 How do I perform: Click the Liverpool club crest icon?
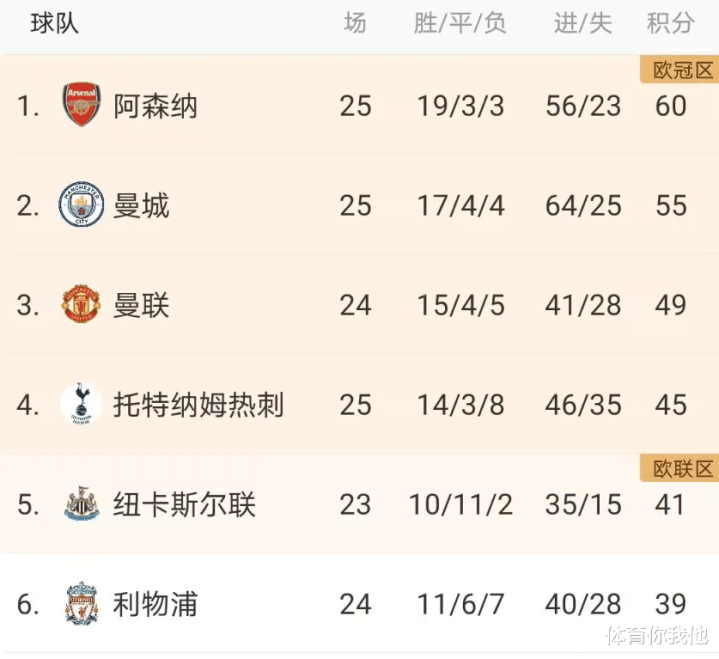[x=81, y=604]
